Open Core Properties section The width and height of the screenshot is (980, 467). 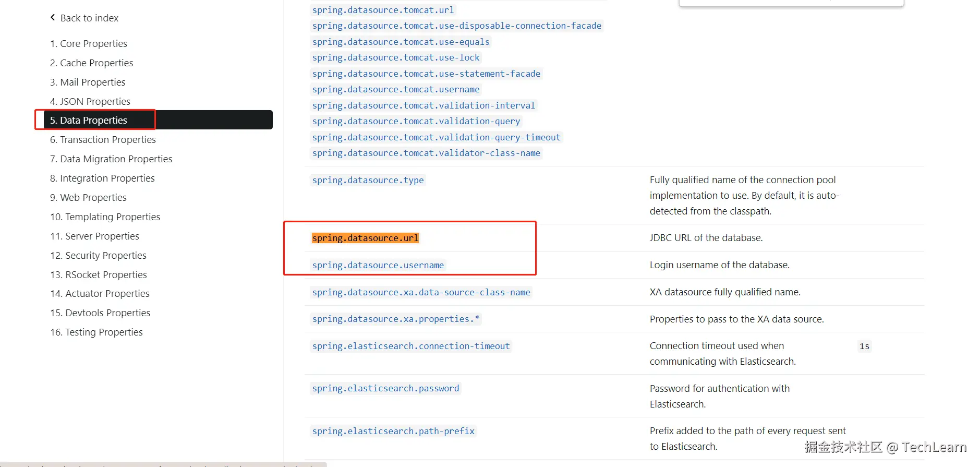point(89,43)
